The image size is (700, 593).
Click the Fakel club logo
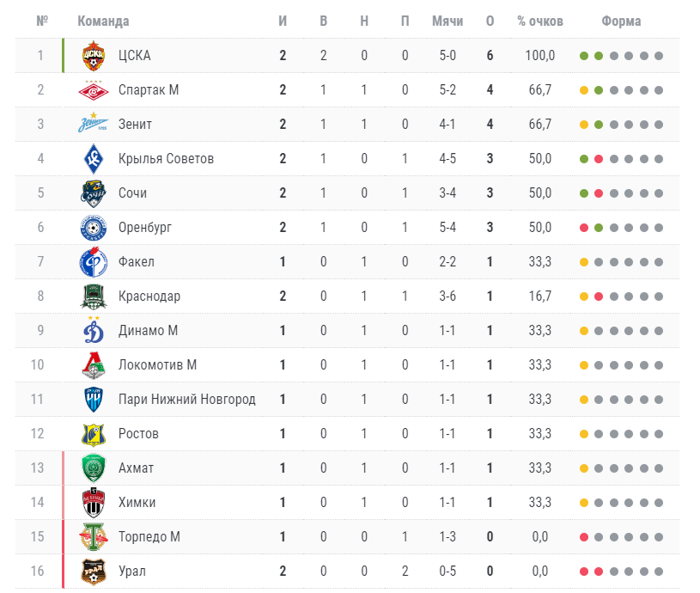point(93,262)
